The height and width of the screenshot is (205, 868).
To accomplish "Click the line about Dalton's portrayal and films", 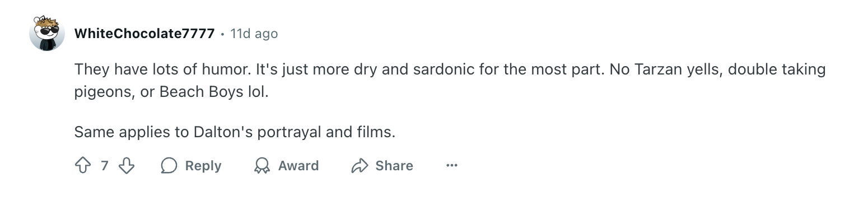I will click(x=235, y=133).
